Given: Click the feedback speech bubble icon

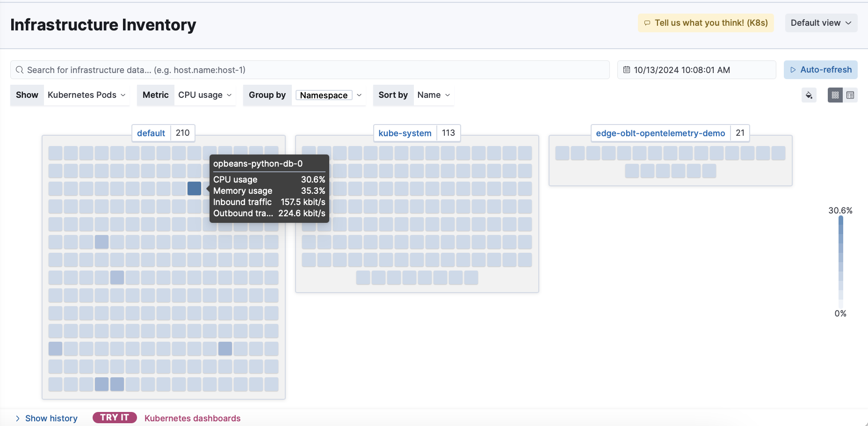Looking at the screenshot, I should (647, 23).
